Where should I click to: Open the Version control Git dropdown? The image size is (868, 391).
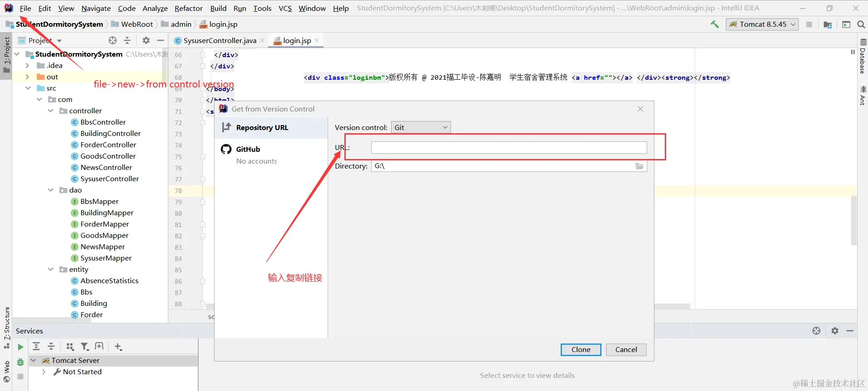(421, 127)
